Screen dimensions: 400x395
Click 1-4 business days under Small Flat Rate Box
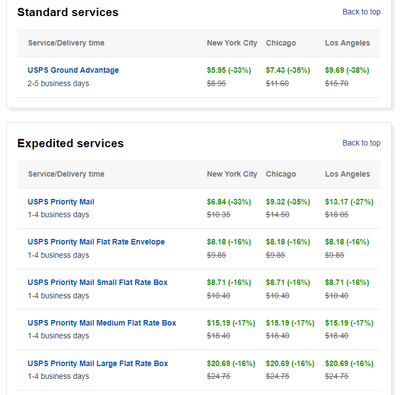click(58, 296)
